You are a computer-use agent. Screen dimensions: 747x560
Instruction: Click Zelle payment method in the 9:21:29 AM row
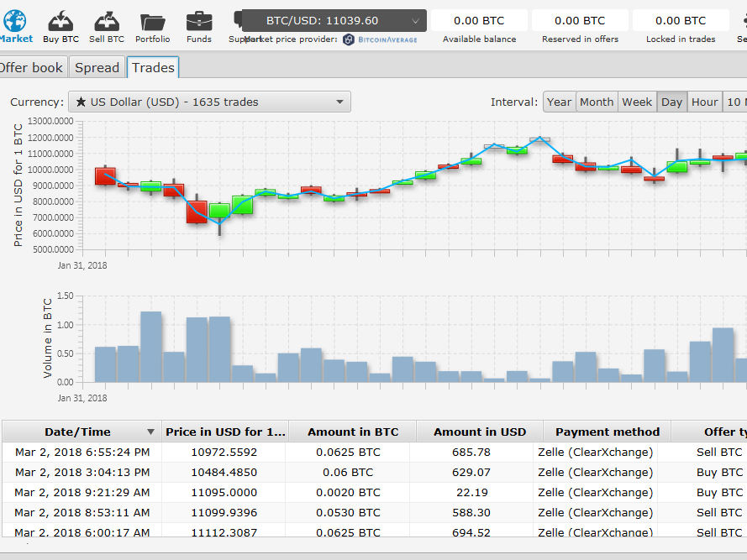point(596,492)
